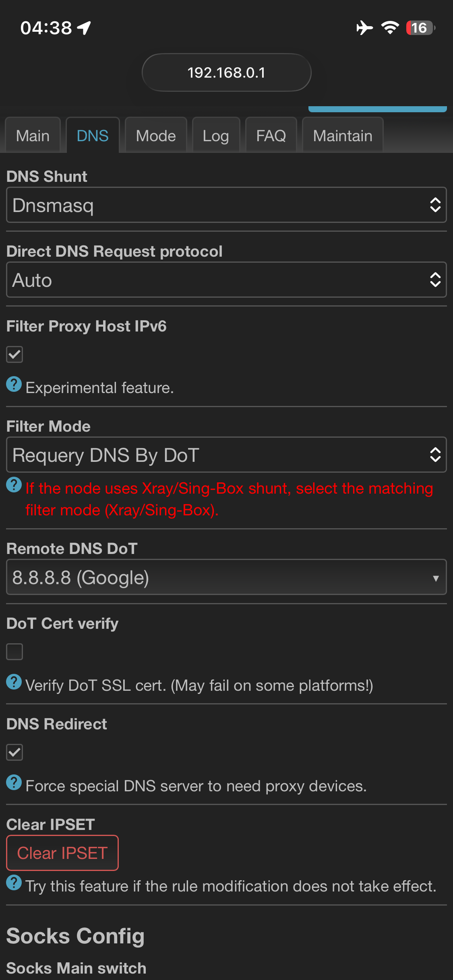
Task: Tap the help icon beside Experimental feature
Action: pos(14,384)
